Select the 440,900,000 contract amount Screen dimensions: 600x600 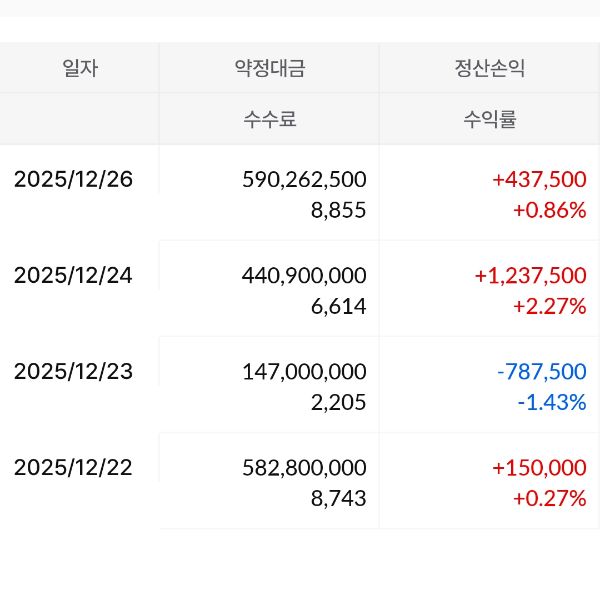(x=304, y=276)
